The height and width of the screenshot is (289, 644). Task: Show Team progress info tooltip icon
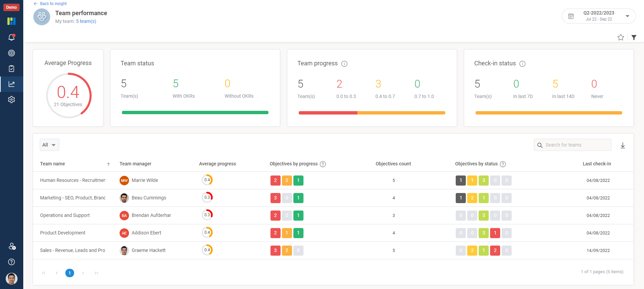tap(344, 64)
